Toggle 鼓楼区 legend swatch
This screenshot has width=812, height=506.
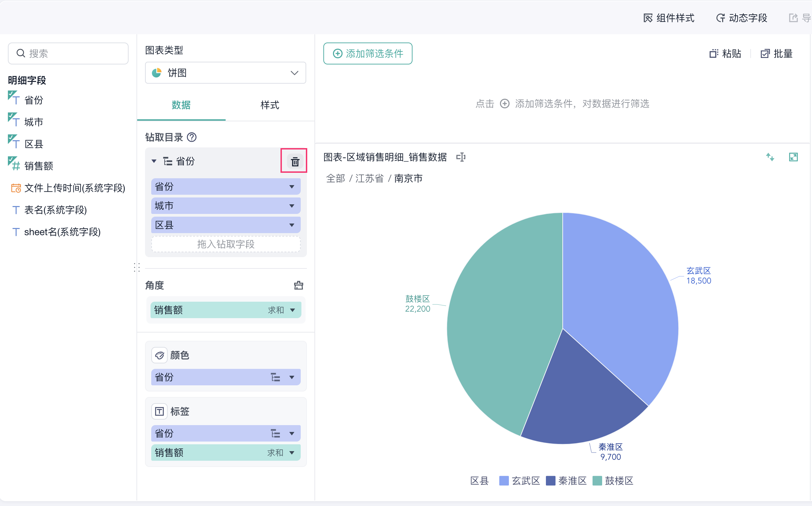[597, 481]
